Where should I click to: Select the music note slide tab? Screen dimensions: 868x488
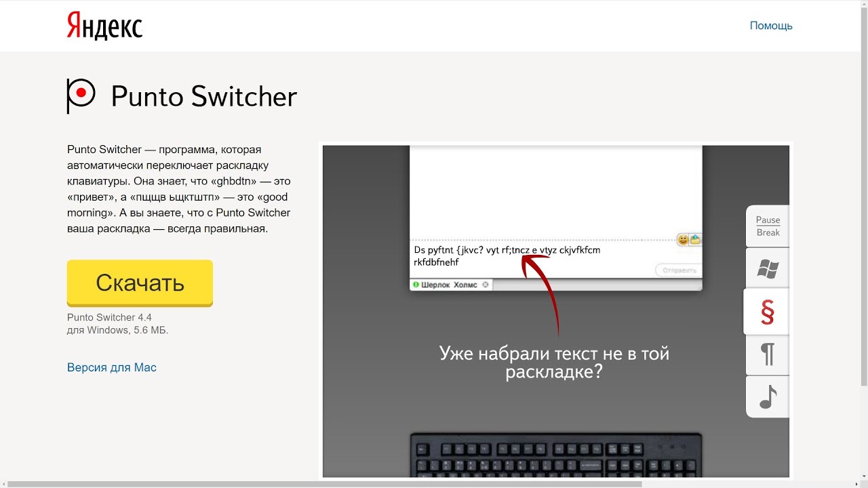(768, 396)
